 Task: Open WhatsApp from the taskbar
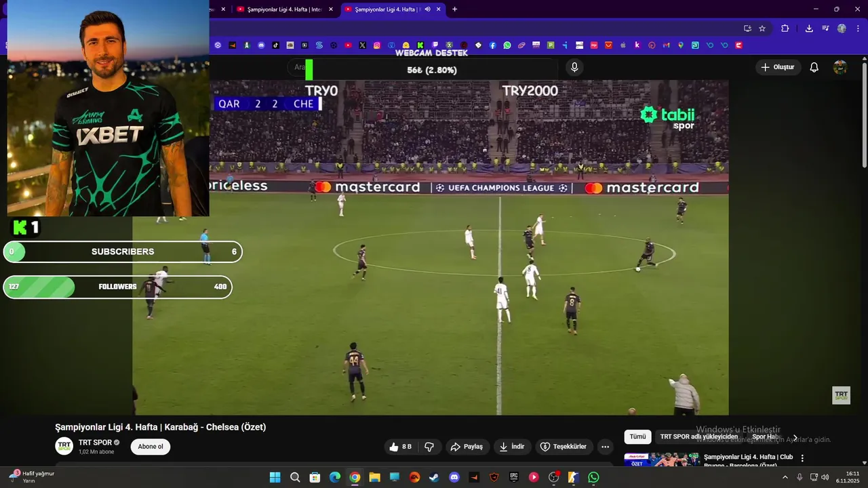593,477
